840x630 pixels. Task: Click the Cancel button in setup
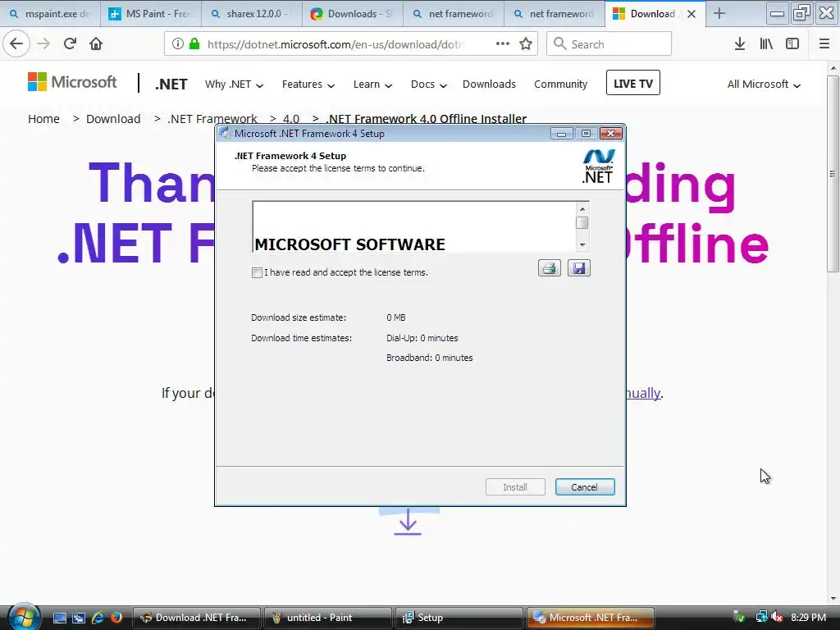[584, 487]
